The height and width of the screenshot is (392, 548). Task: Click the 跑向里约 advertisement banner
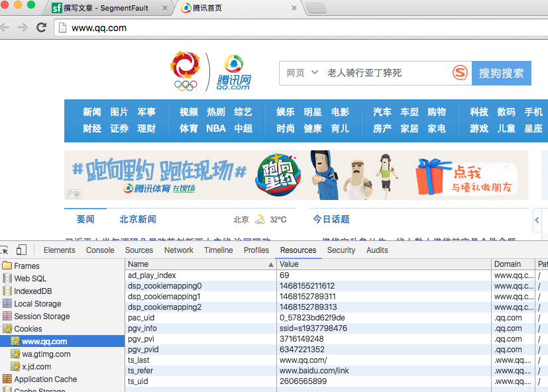point(296,175)
